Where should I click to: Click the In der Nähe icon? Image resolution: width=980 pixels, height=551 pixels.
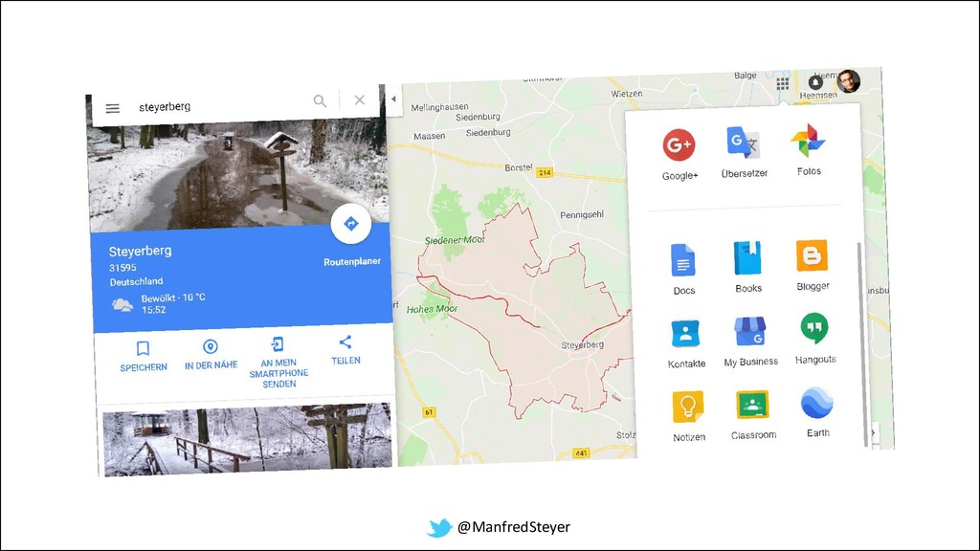(211, 346)
